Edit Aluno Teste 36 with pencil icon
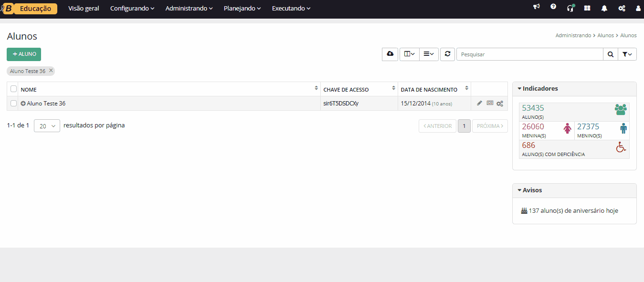Viewport: 644px width, 282px height. 480,103
